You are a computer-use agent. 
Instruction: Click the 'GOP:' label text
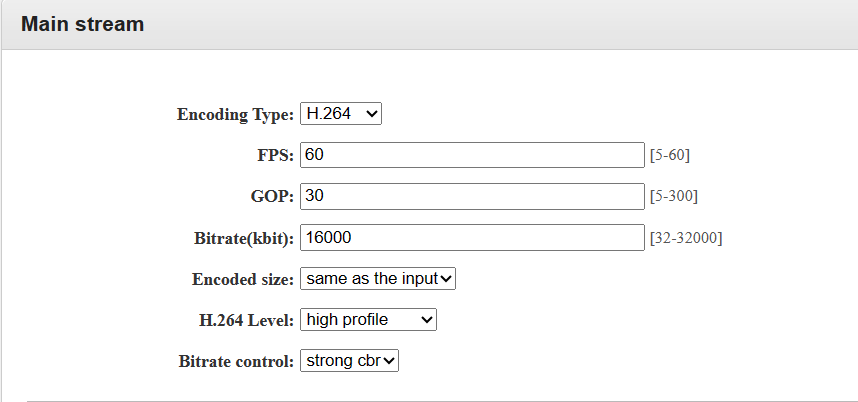coord(273,197)
